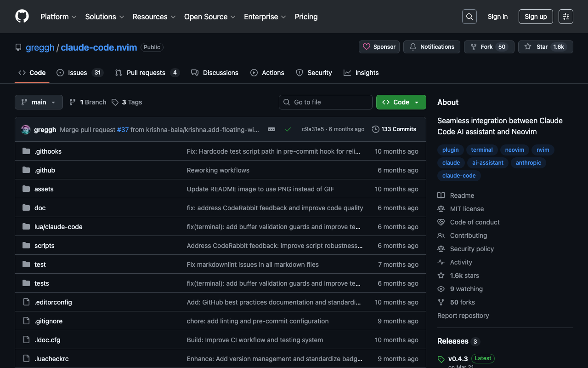The height and width of the screenshot is (368, 588).
Task: Click the v0.4.3 release tag
Action: [458, 359]
